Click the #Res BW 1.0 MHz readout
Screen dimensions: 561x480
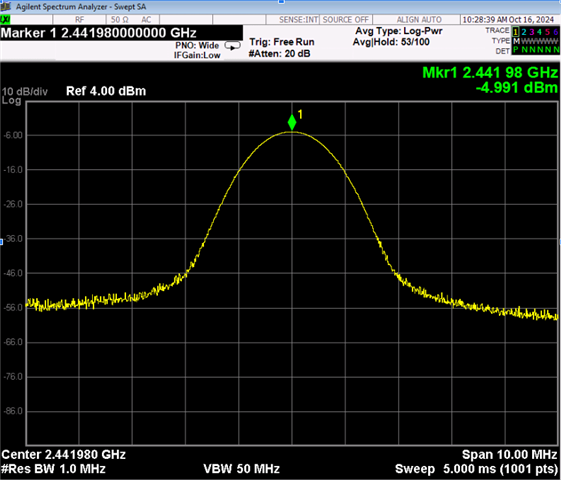(53, 469)
